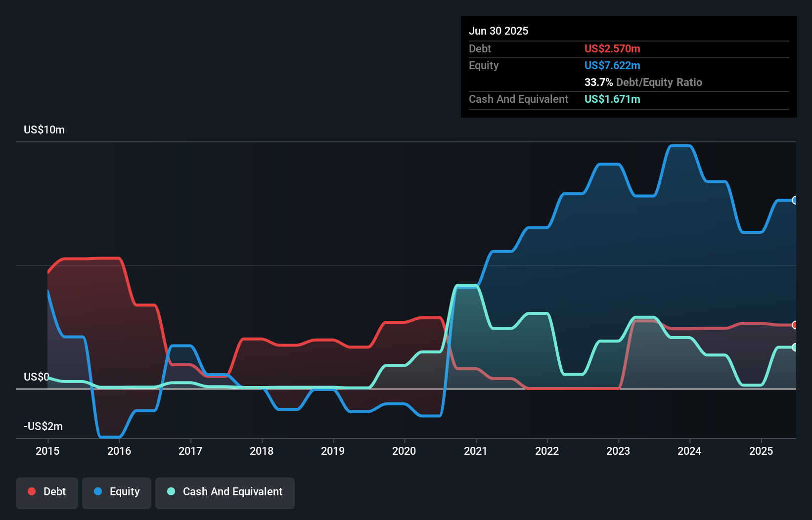
Task: Select the 2020 label on the timeline axis
Action: pyautogui.click(x=404, y=451)
